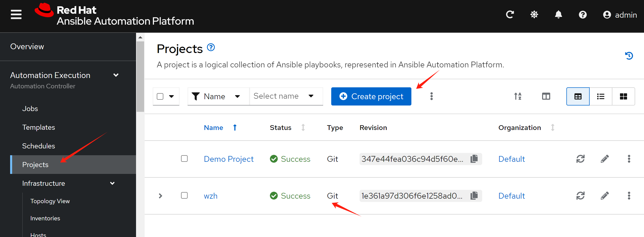Screen dimensions: 644x237
Task: Edit the wzh project with pencil icon
Action: click(605, 196)
